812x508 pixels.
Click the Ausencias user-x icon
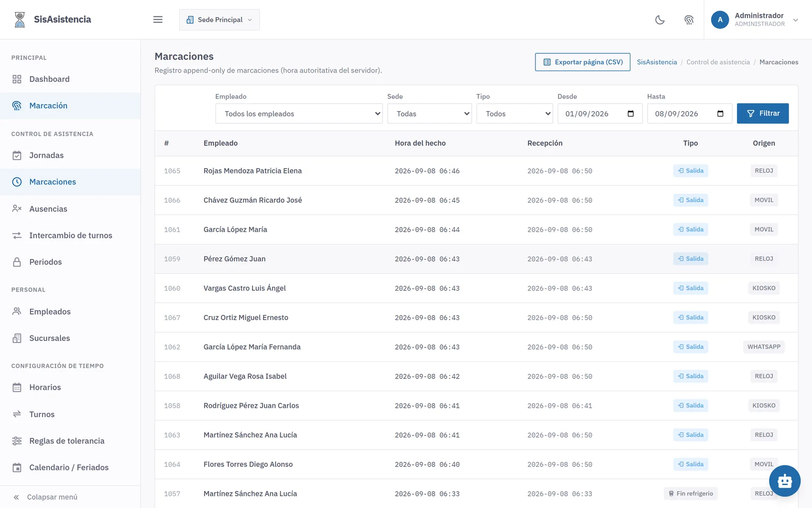(17, 209)
